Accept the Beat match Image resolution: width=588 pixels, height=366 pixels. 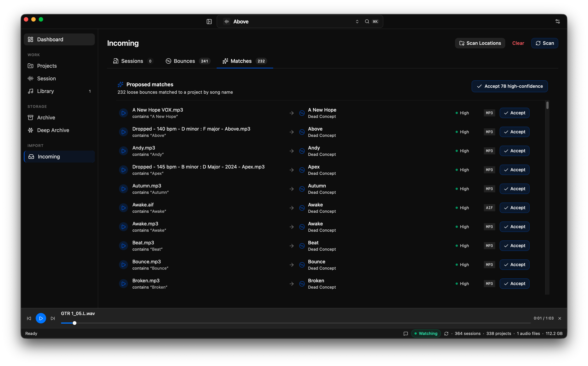click(514, 246)
